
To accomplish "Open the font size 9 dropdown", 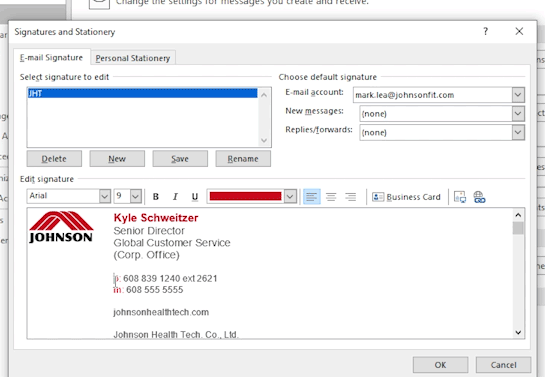I will point(136,196).
